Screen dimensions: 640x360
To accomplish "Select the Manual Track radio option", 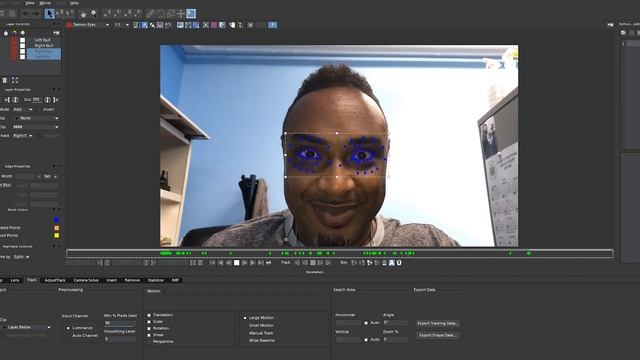I will 245,333.
